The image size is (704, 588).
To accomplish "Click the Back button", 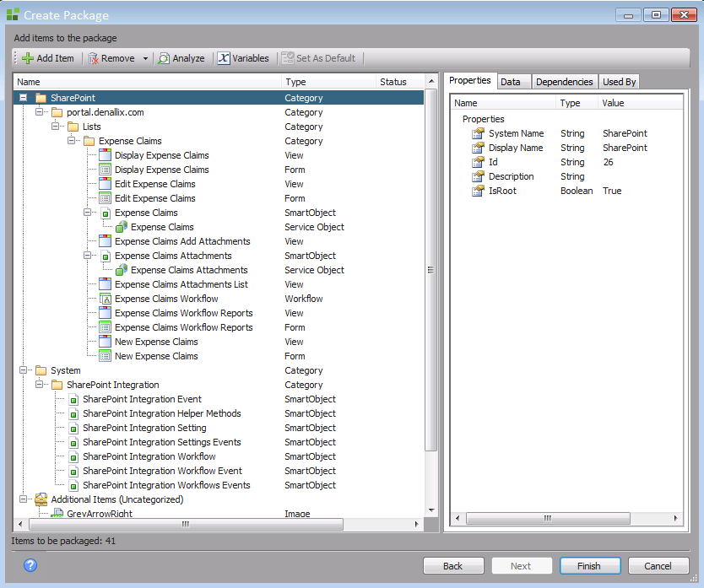I will coord(453,566).
